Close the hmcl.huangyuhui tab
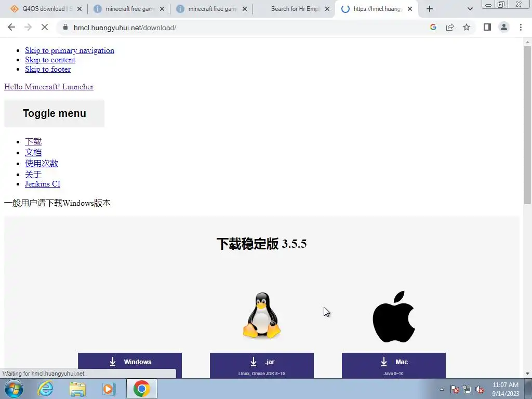The width and height of the screenshot is (532, 399). pos(410,9)
